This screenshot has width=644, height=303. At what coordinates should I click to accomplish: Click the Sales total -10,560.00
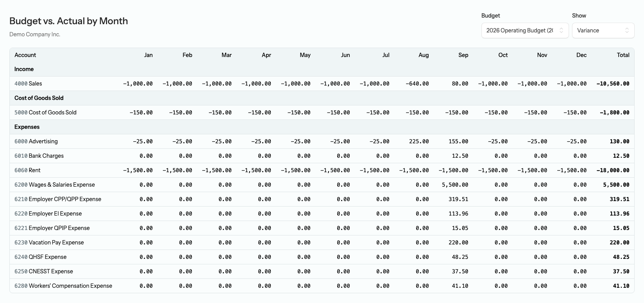613,84
